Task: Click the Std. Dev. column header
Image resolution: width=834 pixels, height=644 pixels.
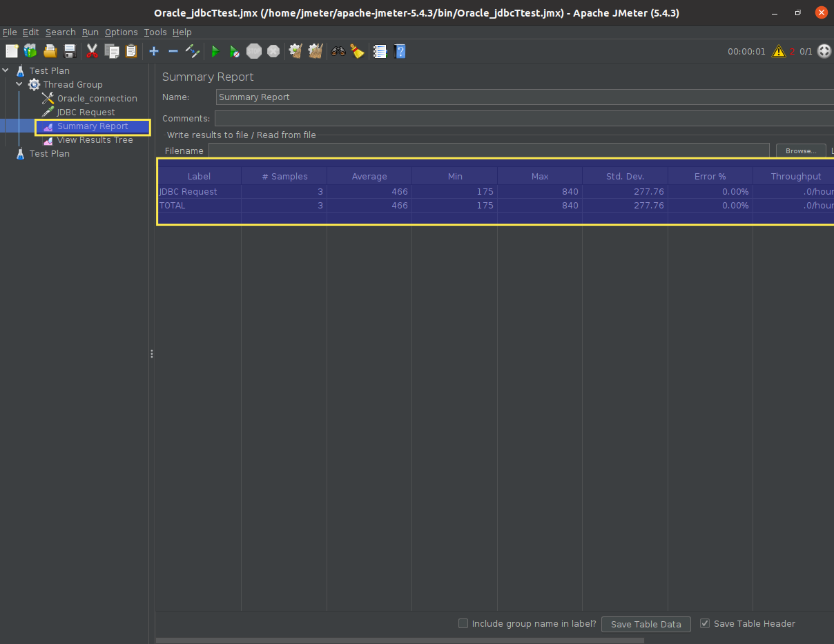Action: point(625,176)
